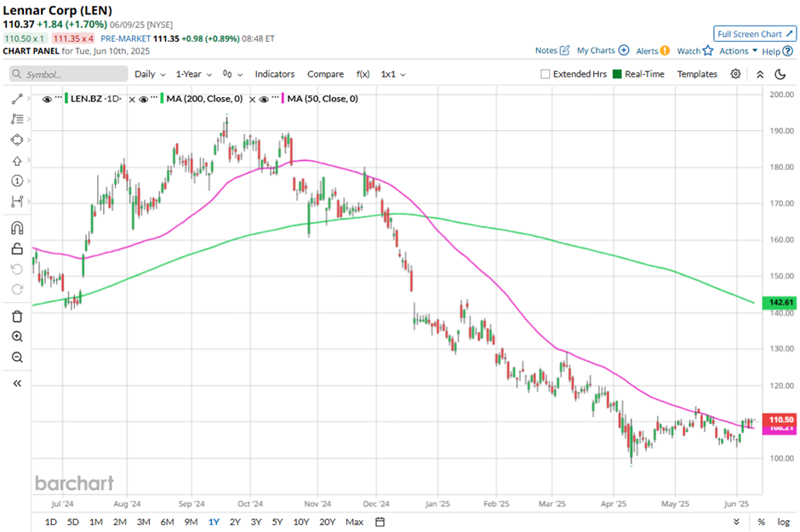This screenshot has width=800, height=532.
Task: Select the 1Y time range
Action: tap(214, 522)
